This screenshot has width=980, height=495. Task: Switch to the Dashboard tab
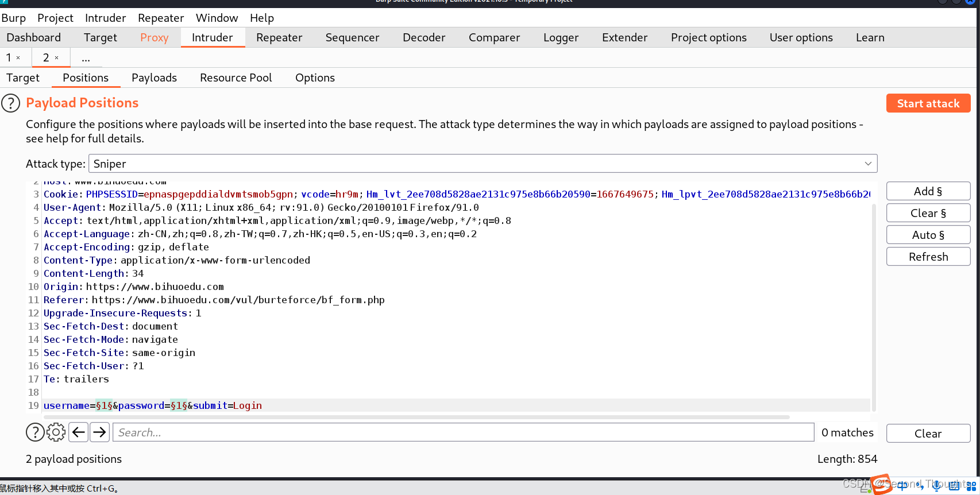pyautogui.click(x=34, y=37)
